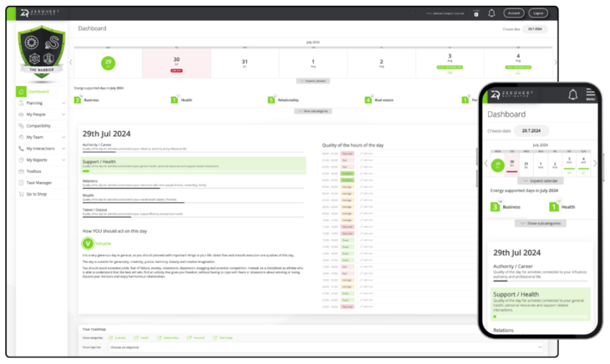
Task: Toggle the Business roadmap category checkbox
Action: [x=111, y=337]
